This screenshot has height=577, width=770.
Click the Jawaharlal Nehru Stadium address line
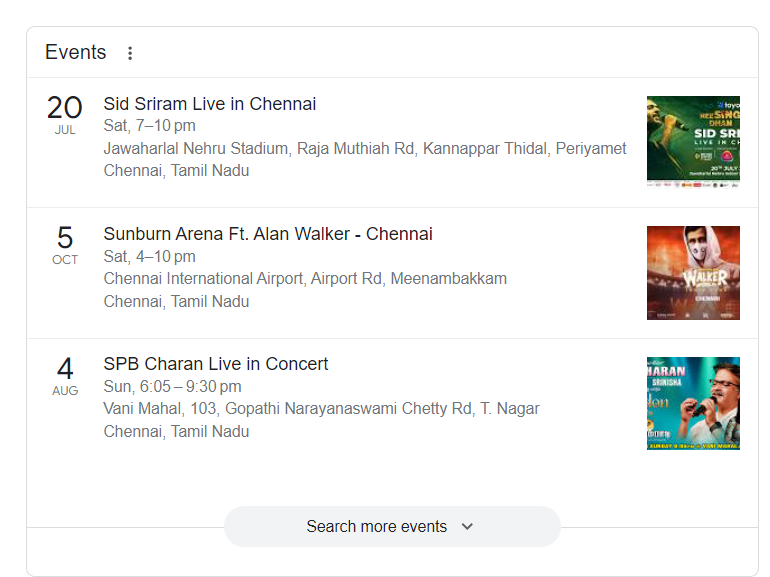(x=365, y=148)
